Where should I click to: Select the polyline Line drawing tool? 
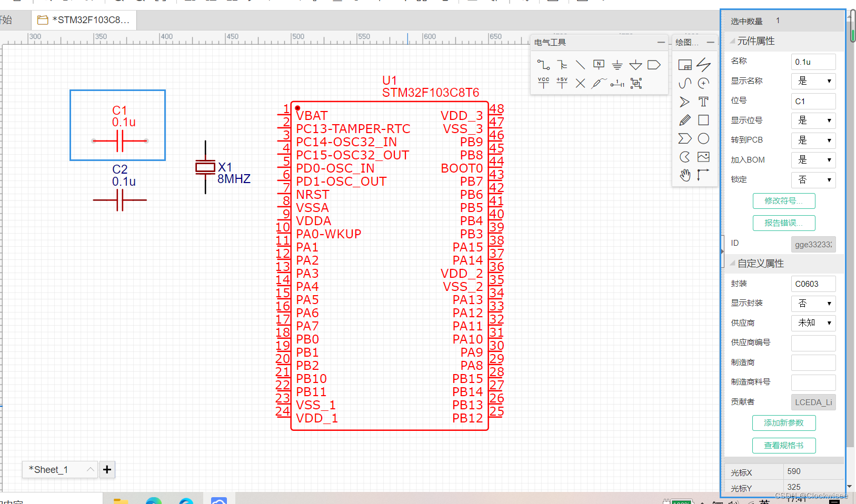703,65
